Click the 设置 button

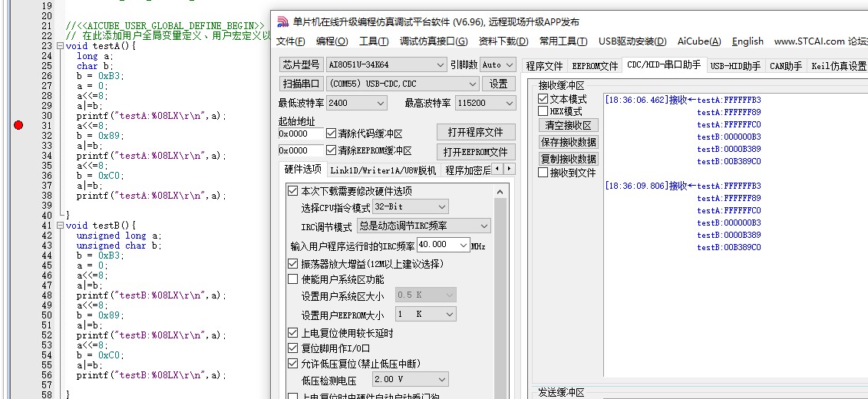[x=498, y=84]
